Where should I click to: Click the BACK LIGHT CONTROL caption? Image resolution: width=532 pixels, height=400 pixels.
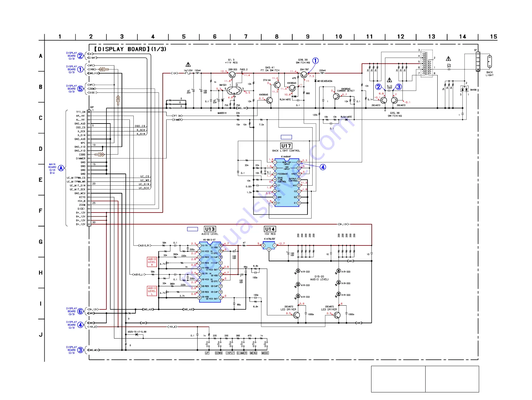pyautogui.click(x=286, y=151)
